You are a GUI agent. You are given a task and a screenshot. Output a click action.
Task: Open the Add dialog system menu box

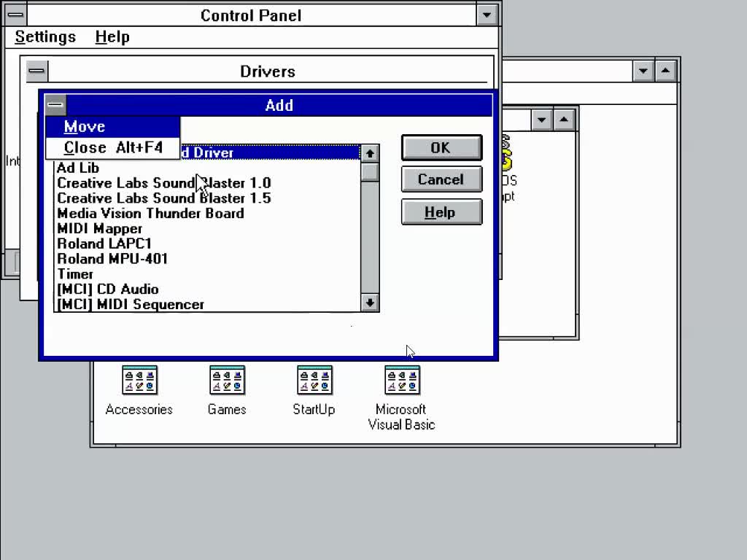pyautogui.click(x=55, y=105)
